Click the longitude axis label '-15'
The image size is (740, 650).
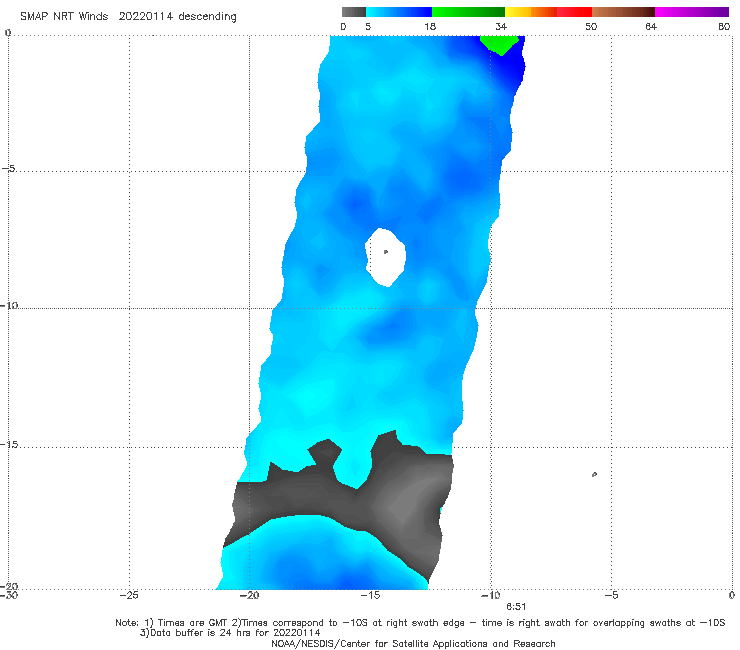tap(370, 595)
